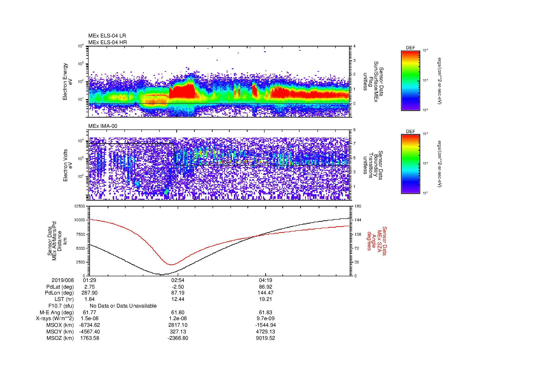The width and height of the screenshot is (555, 392).
Task: Click the SZA axis tick 180
Action: 358,206
